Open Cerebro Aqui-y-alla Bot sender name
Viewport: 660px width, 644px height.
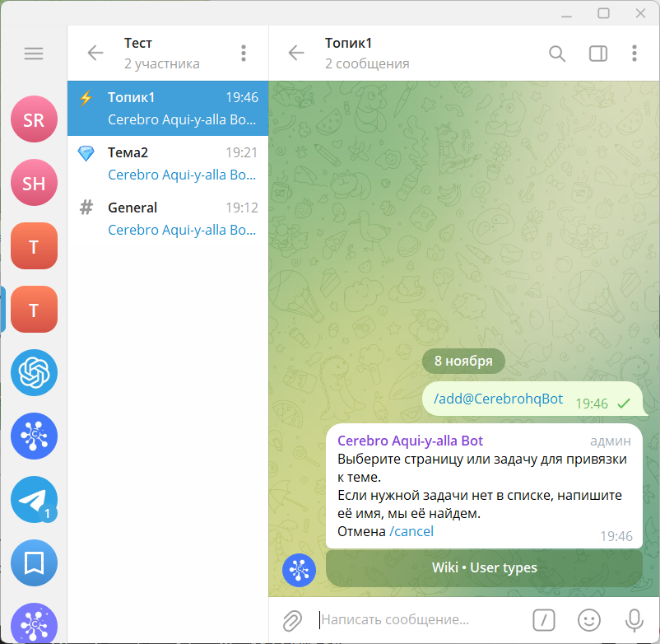[410, 441]
